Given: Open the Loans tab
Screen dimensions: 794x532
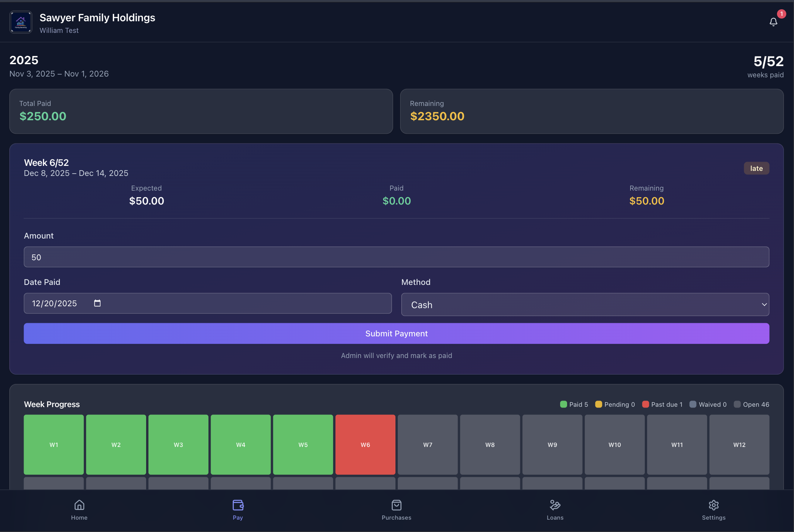Looking at the screenshot, I should click(555, 510).
